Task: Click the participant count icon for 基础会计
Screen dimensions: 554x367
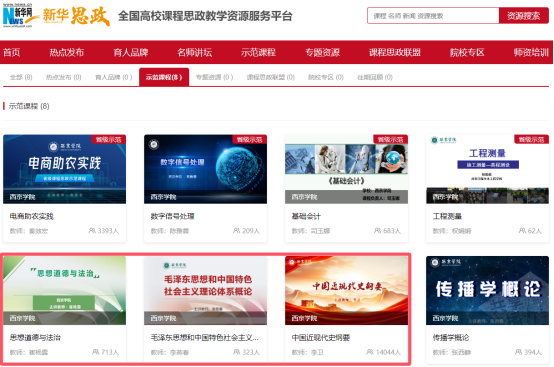Action: [377, 231]
